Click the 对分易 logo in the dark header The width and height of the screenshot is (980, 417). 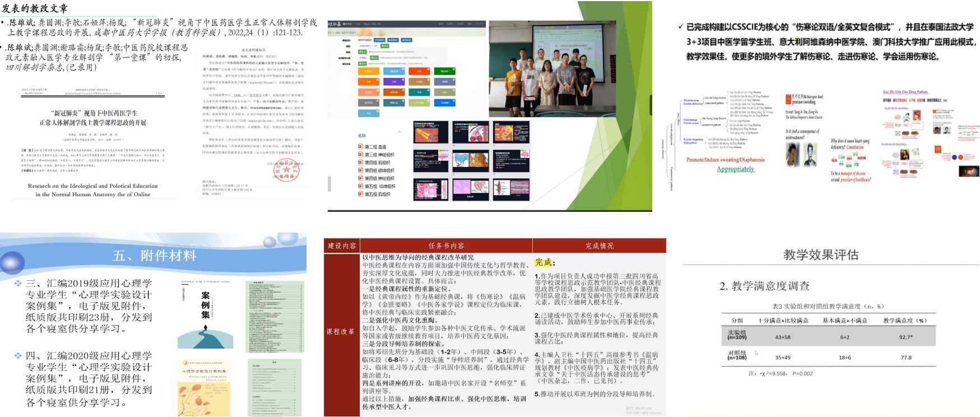click(335, 24)
